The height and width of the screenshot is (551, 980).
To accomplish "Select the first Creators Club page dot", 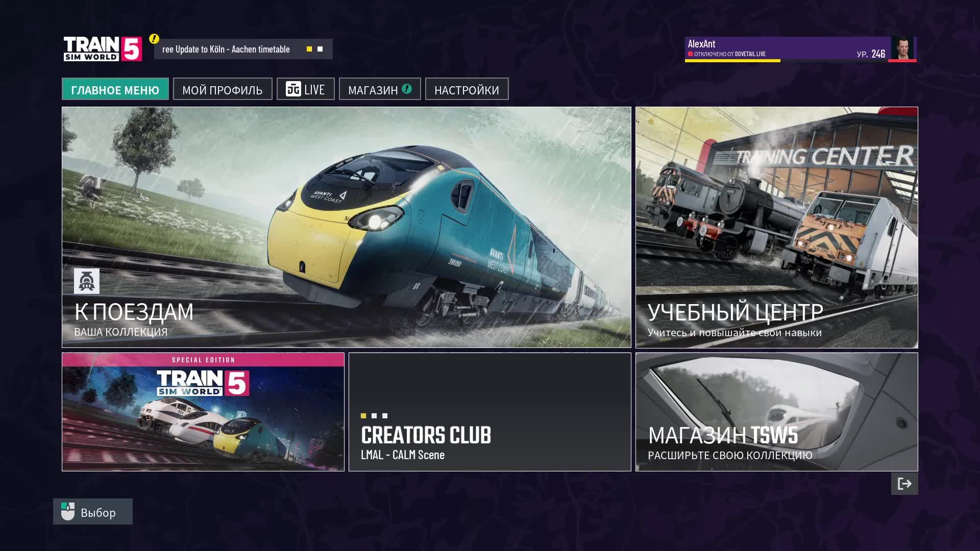I will (363, 416).
